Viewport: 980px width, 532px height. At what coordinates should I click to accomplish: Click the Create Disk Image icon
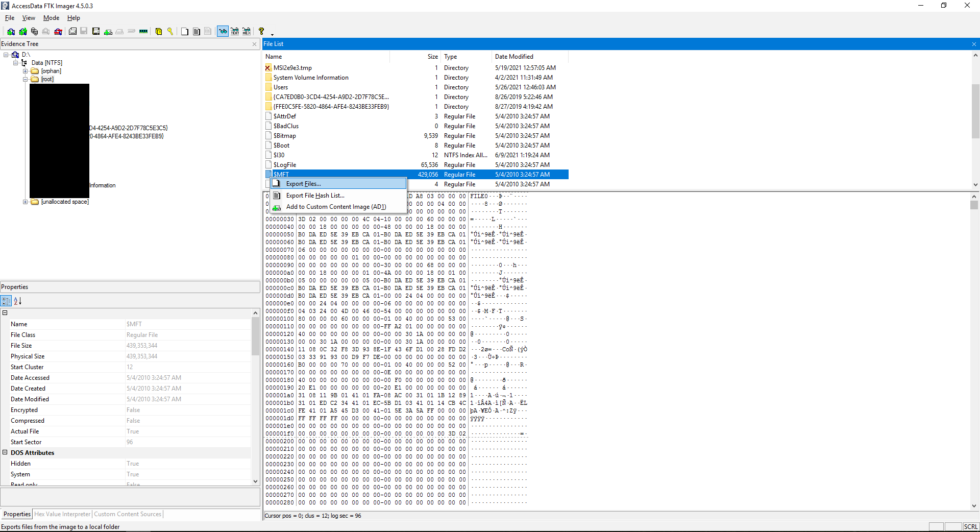click(x=72, y=32)
